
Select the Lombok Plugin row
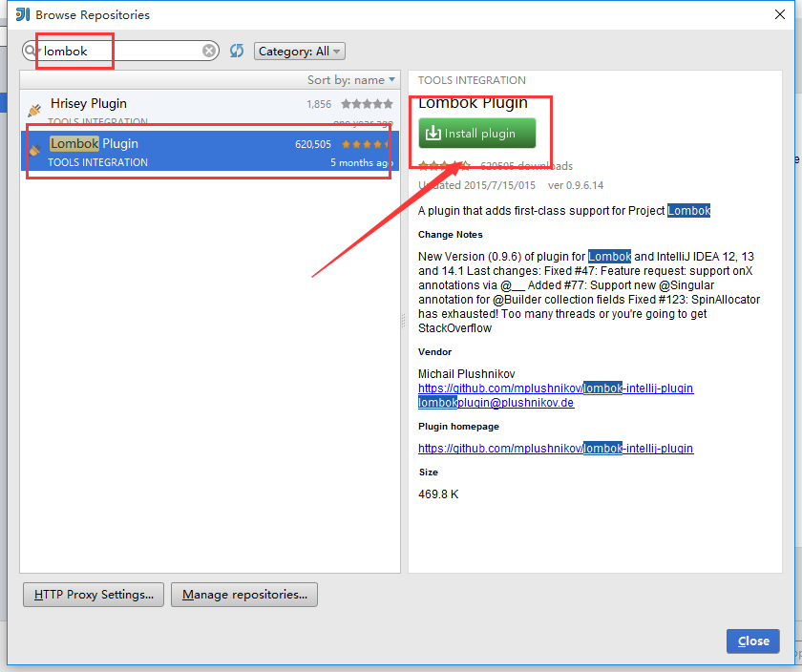pyautogui.click(x=210, y=151)
